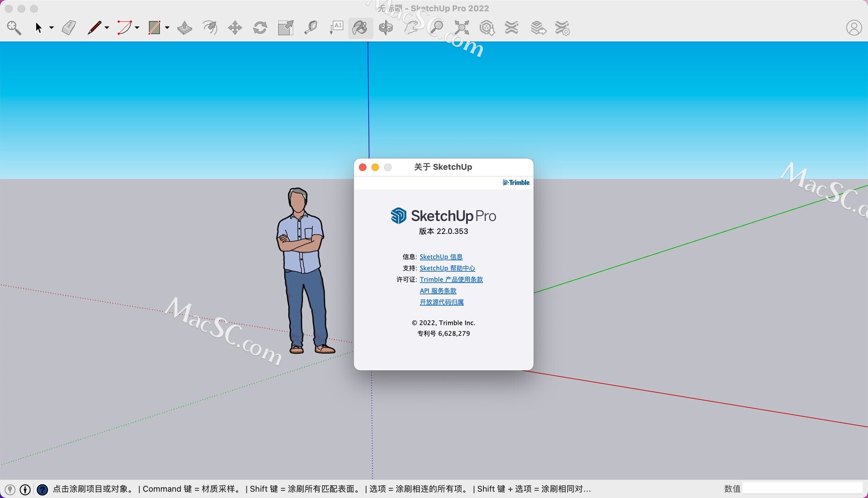Viewport: 868px width, 498px height.
Task: Click the patent text 专利号 6,628,279
Action: pyautogui.click(x=443, y=333)
